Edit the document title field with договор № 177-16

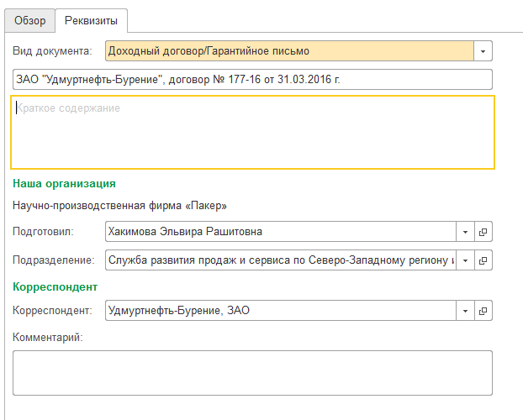(252, 79)
